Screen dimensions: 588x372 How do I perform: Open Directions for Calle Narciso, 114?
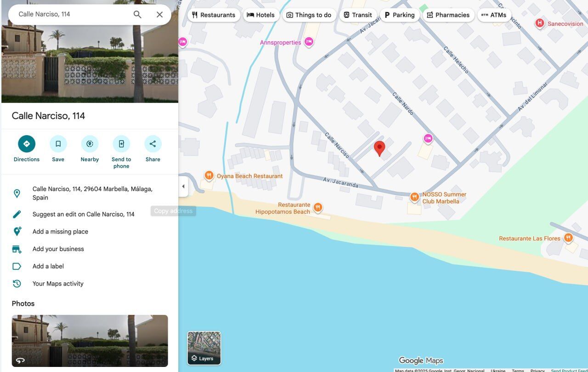coord(27,144)
